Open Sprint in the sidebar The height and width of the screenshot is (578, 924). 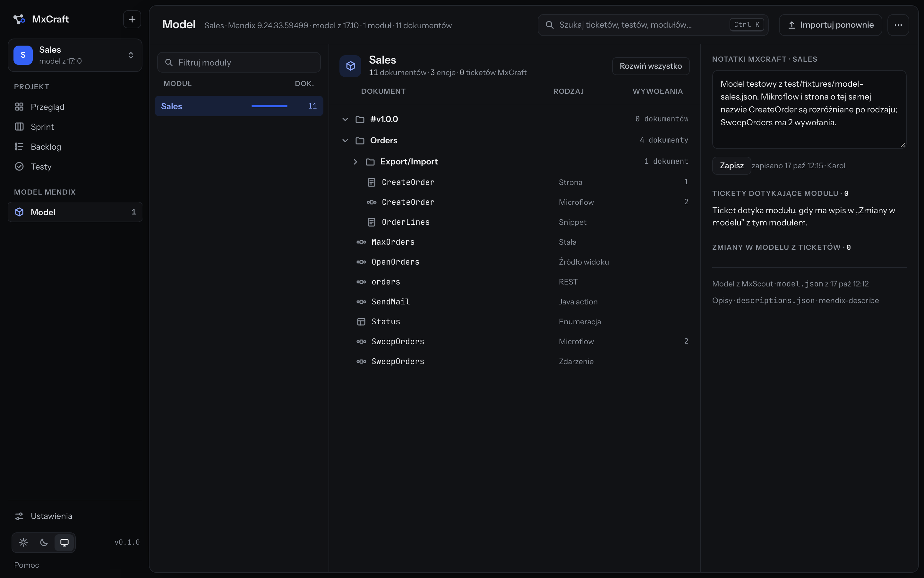tap(75, 127)
